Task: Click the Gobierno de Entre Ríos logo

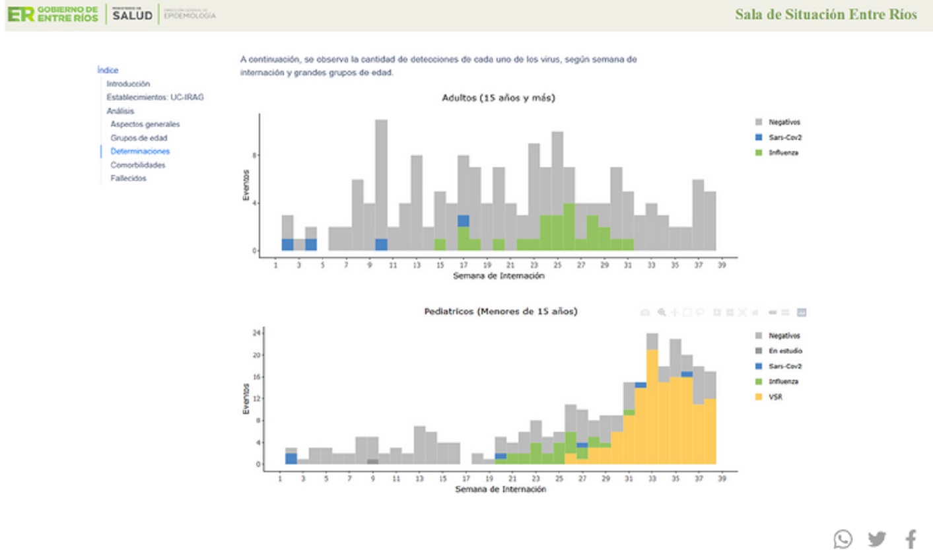Action: coord(53,14)
